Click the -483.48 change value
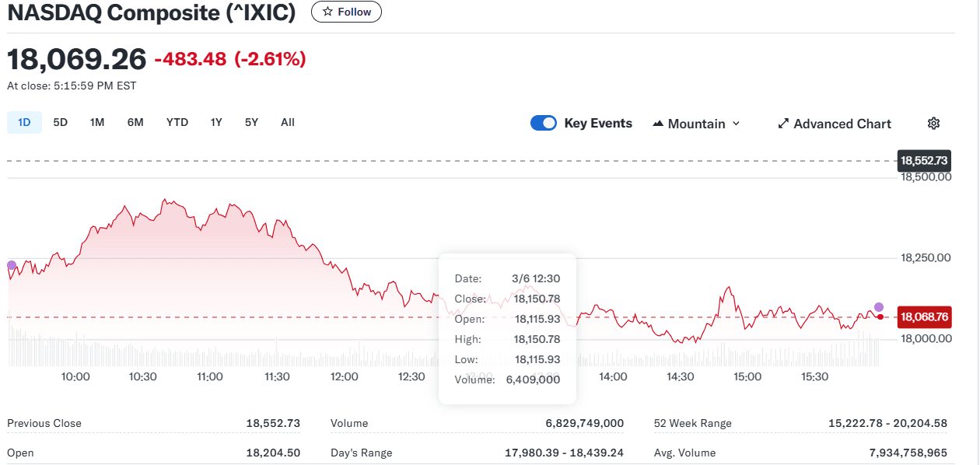Viewport: 980px width, 465px height. click(191, 59)
